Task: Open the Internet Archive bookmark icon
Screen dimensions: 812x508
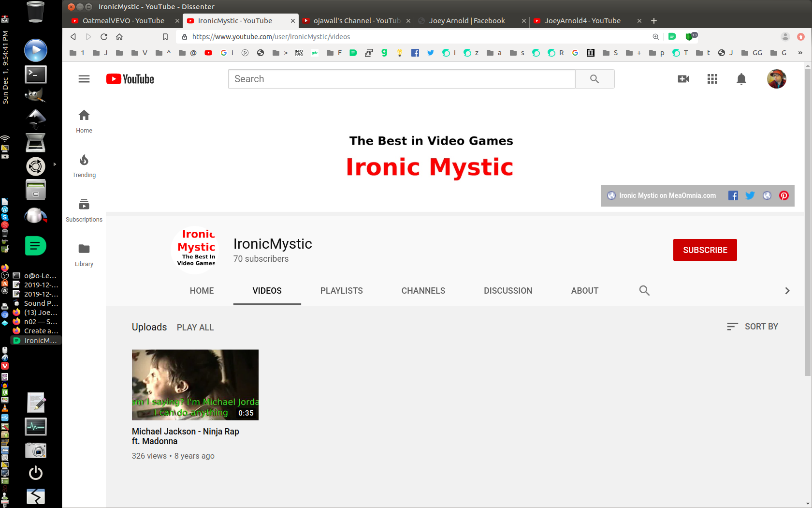Action: 591,53
